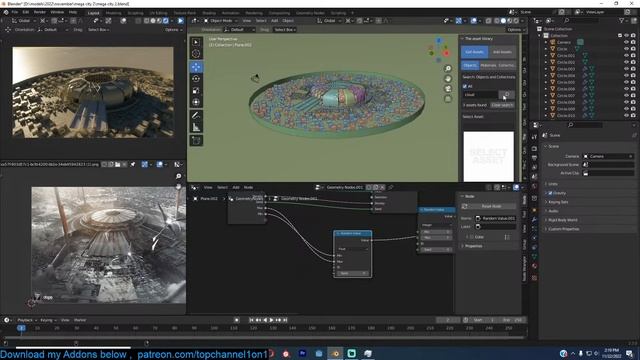Image resolution: width=640 pixels, height=360 pixels.
Task: Click the Get Assets button
Action: click(474, 52)
